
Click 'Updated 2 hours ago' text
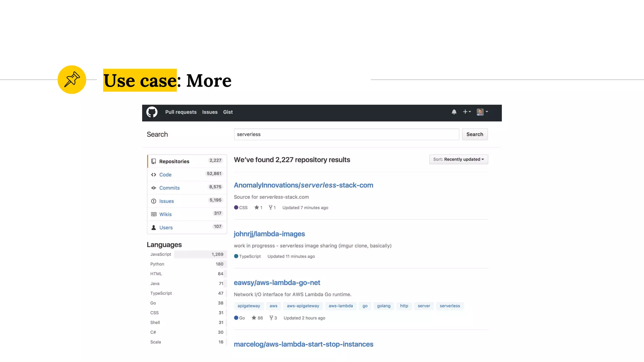[x=304, y=318]
